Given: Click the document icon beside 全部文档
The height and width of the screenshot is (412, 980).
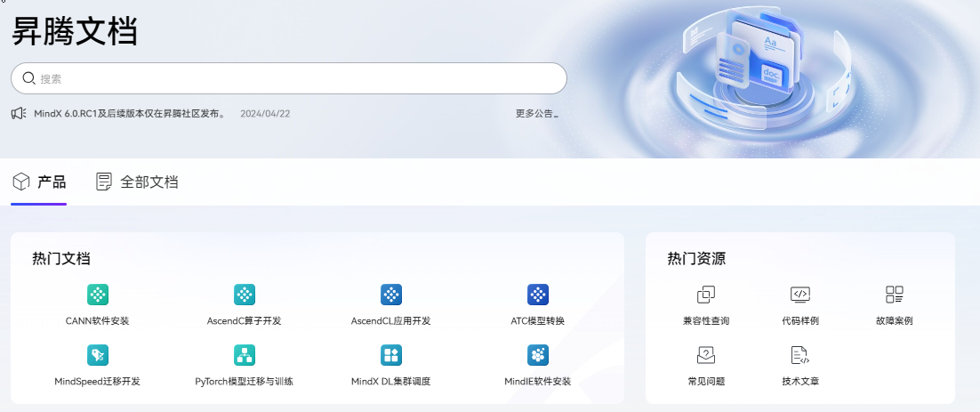Looking at the screenshot, I should point(104,182).
